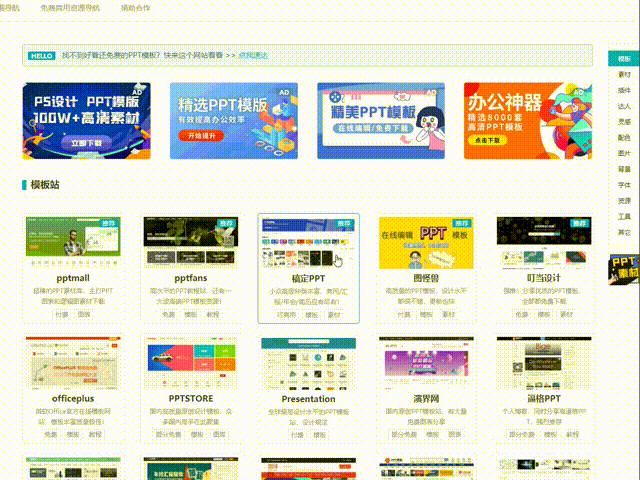Open the officeplus site thumbnail
640x480 pixels.
[73, 362]
